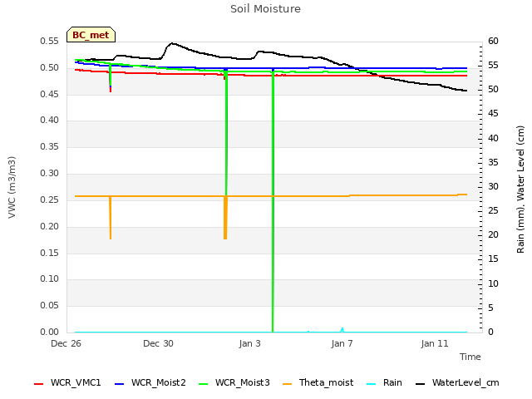Click the Jan 7 date tick label

pos(342,343)
